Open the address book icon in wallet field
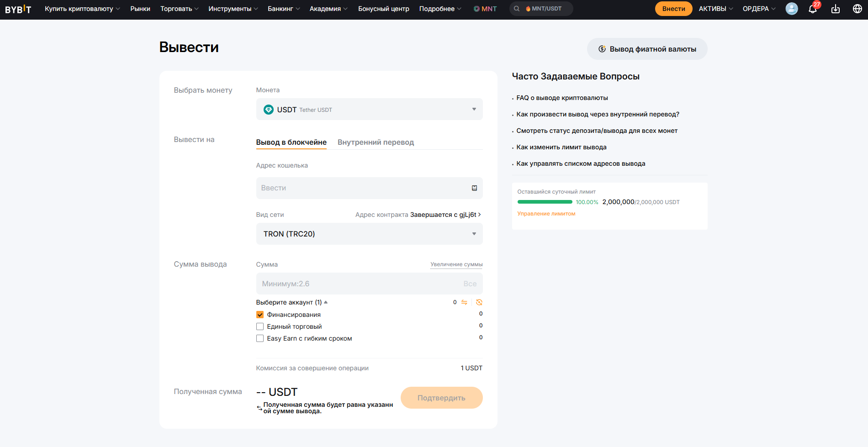The width and height of the screenshot is (868, 447). point(474,188)
